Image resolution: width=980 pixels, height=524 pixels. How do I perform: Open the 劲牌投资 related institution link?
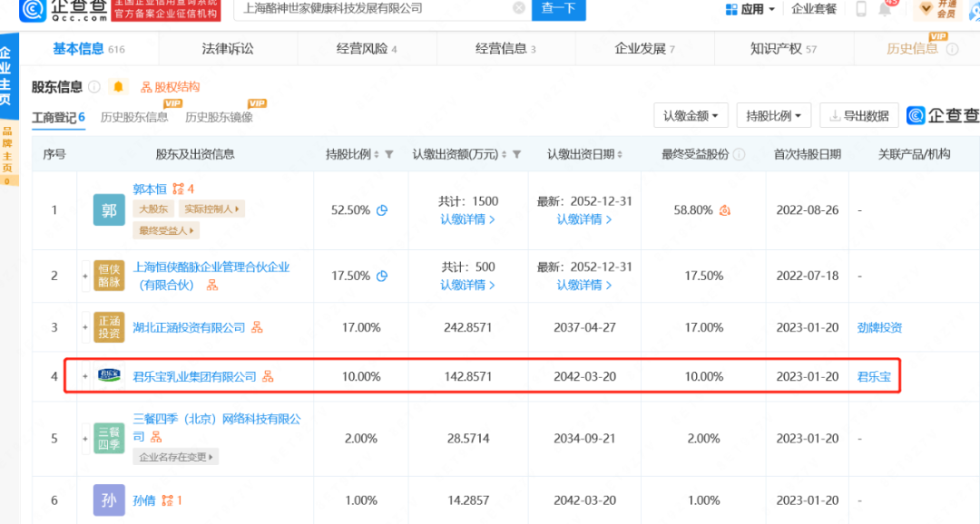[879, 327]
